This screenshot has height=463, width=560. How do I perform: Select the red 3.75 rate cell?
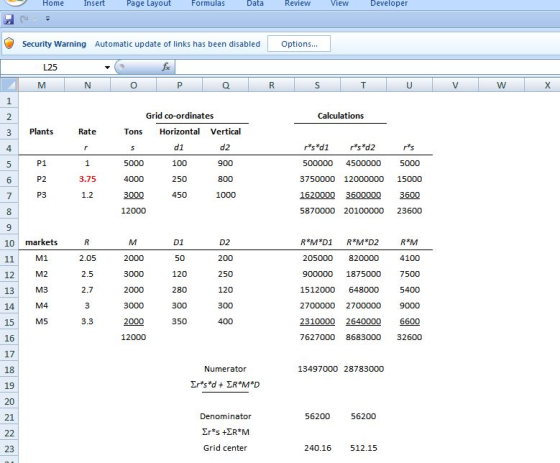[88, 179]
